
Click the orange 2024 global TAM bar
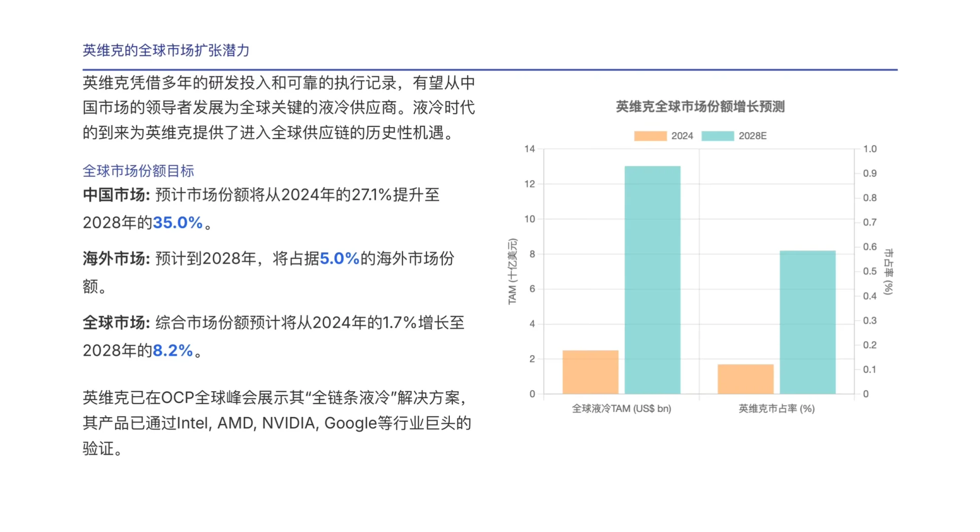(x=590, y=372)
